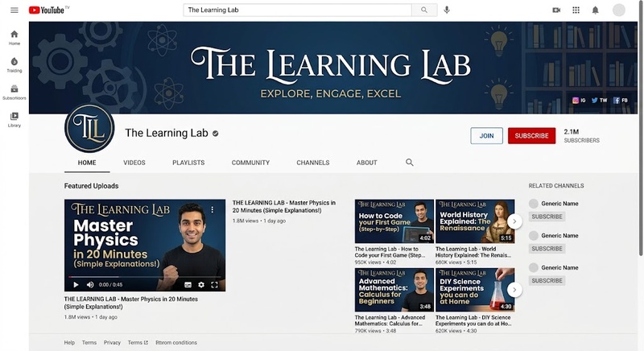
Task: Open the first Terms footer link
Action: (x=89, y=342)
